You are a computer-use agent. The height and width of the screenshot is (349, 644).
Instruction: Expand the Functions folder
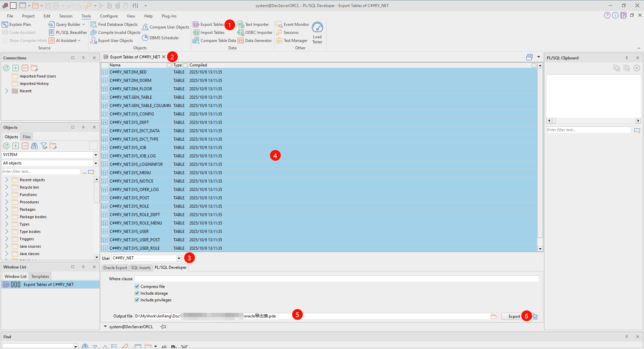pyautogui.click(x=6, y=195)
